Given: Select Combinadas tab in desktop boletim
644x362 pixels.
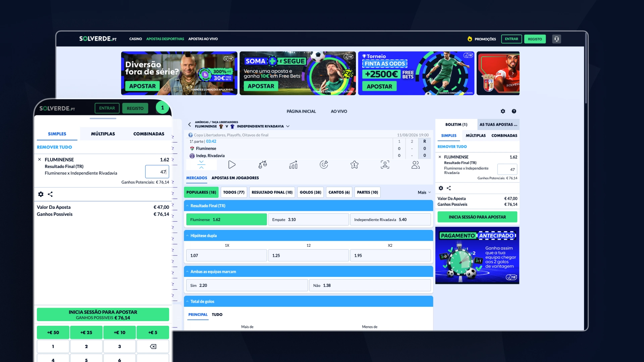Looking at the screenshot, I should (504, 136).
